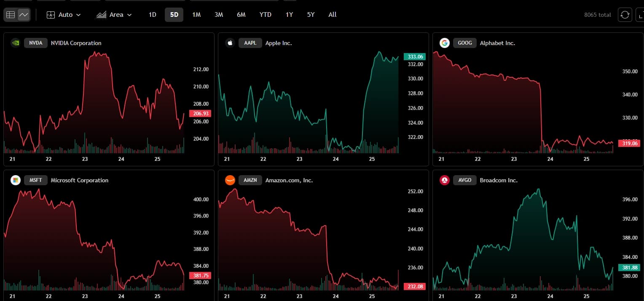Select the 3M time range
Viewport: 644px width, 301px height.
(219, 15)
